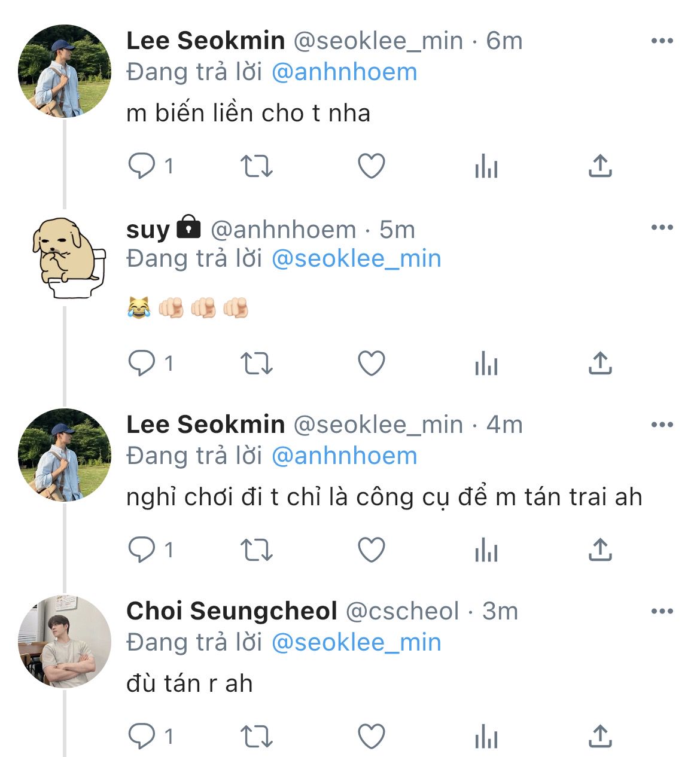Viewport: 700px width, 757px height.
Task: Open more options on Lee Seokmin's 6m tweet
Action: click(x=662, y=41)
